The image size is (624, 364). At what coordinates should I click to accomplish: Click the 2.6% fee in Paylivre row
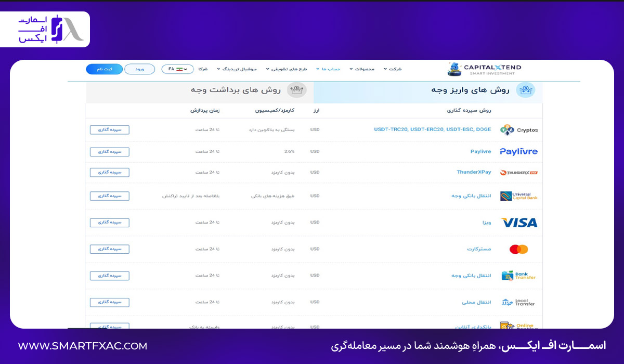(290, 151)
